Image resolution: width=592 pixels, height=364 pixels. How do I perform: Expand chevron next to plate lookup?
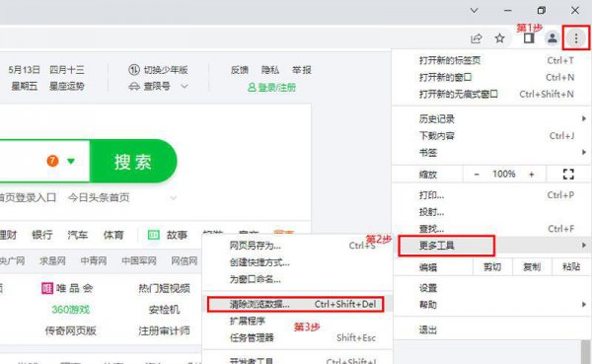(185, 87)
